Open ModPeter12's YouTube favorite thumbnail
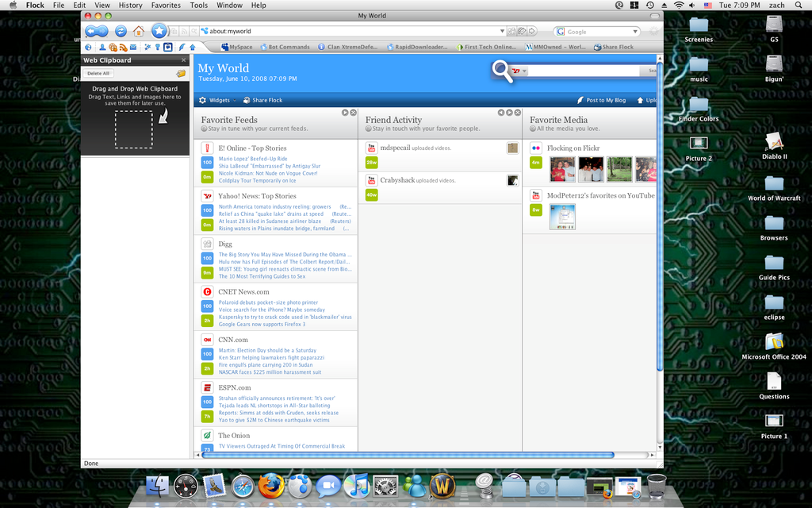 [x=562, y=217]
